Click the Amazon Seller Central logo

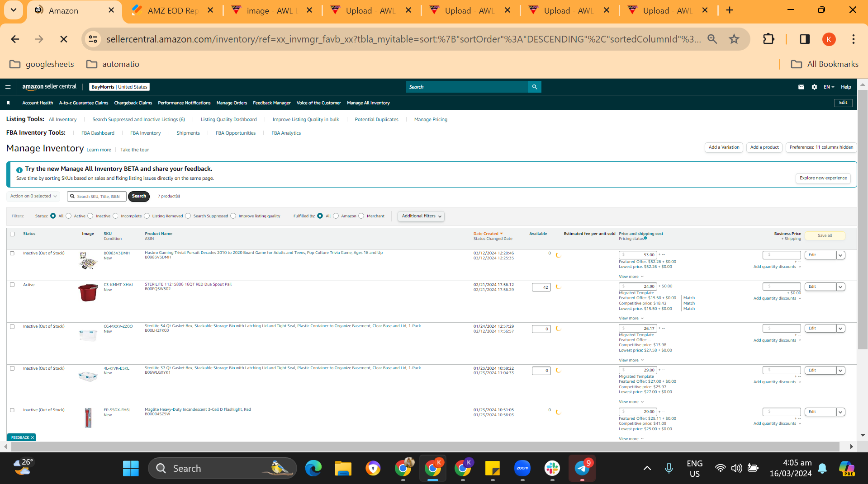click(49, 87)
